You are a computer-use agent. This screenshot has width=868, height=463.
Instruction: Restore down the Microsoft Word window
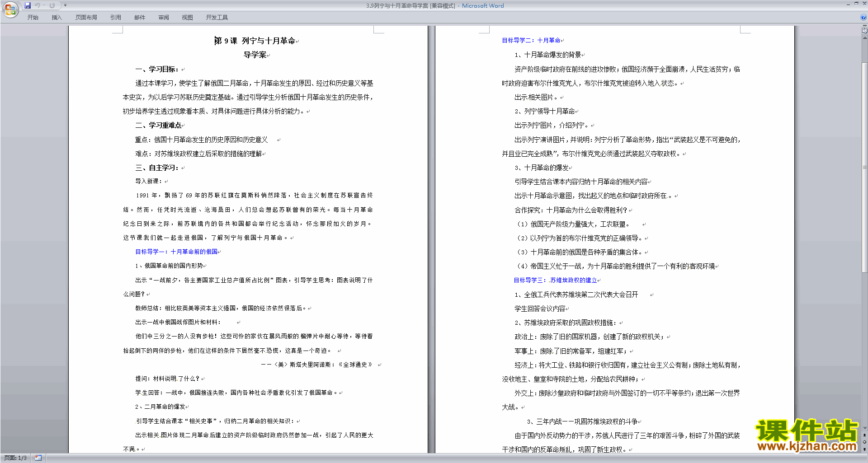[x=856, y=4]
